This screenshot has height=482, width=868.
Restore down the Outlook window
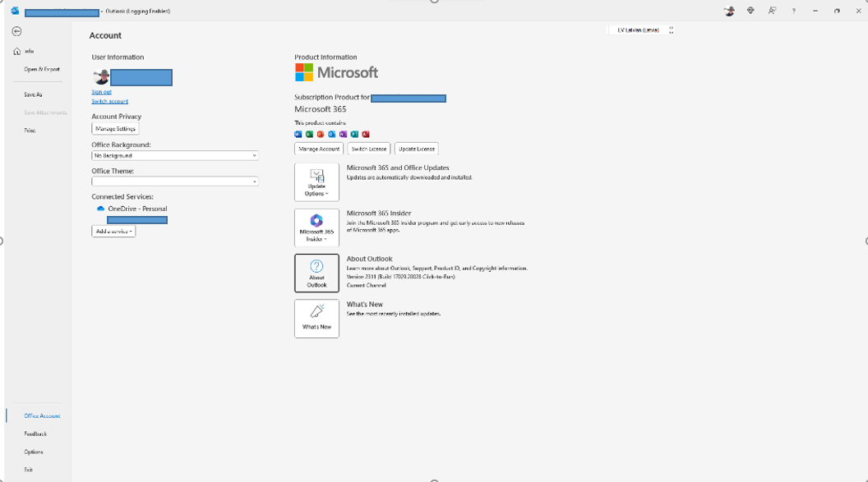point(837,11)
